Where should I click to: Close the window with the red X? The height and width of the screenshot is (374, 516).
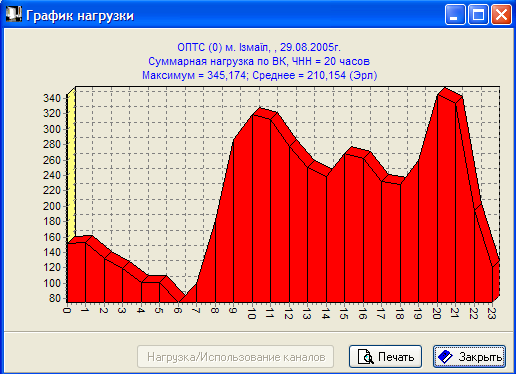tap(501, 15)
